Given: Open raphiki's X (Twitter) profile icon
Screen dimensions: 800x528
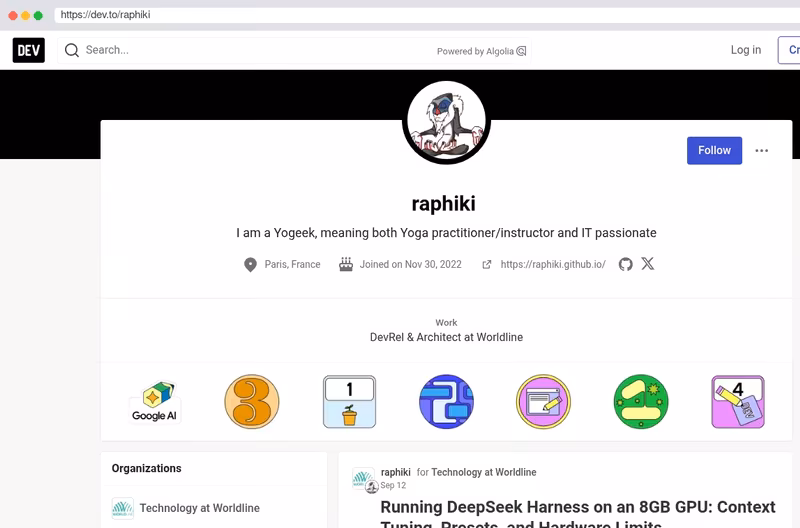Looking at the screenshot, I should (x=648, y=264).
